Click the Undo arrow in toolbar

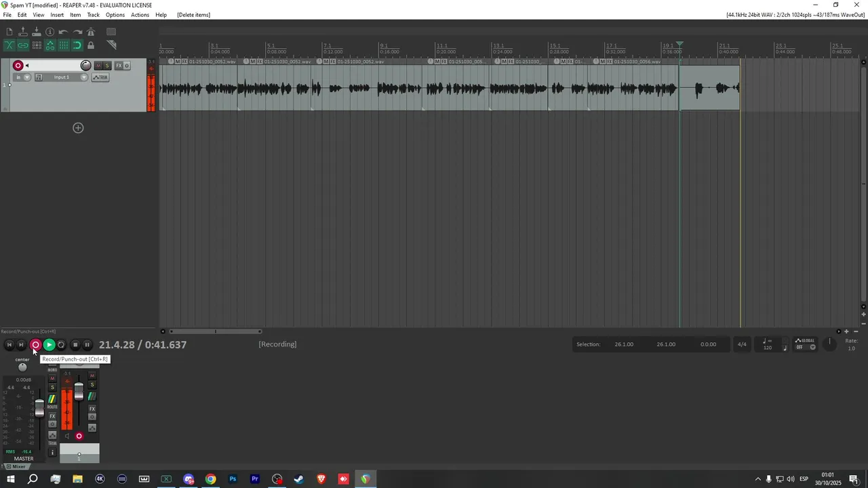coord(63,32)
